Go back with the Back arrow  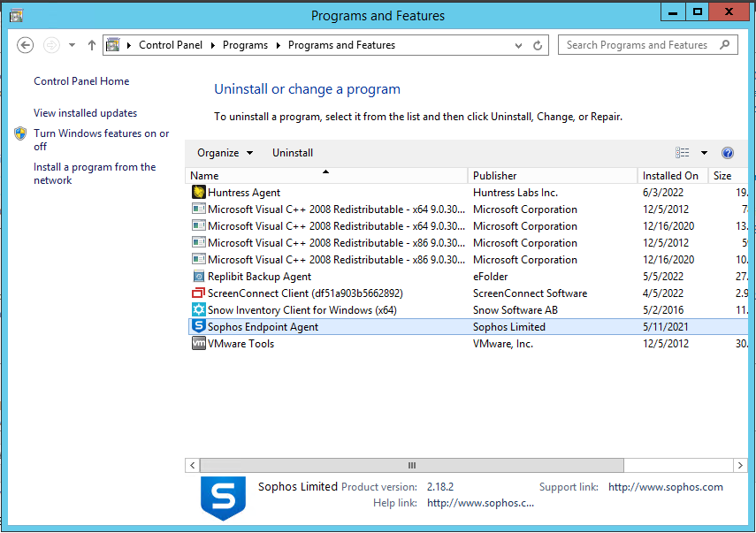pos(25,45)
